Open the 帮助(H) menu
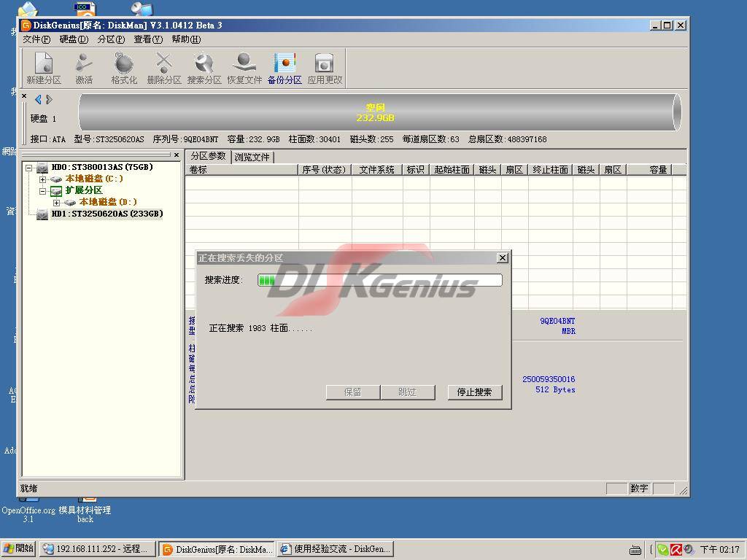This screenshot has width=747, height=560. click(x=186, y=39)
